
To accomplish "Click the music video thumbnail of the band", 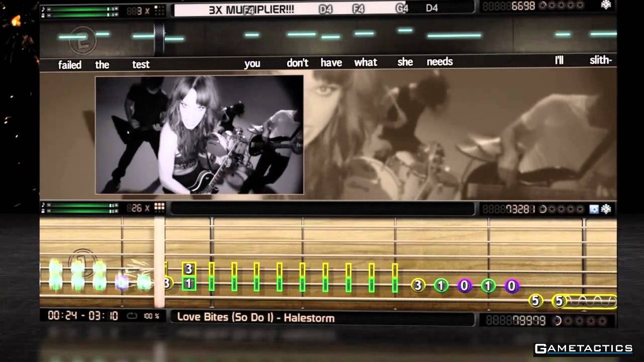I will [199, 135].
